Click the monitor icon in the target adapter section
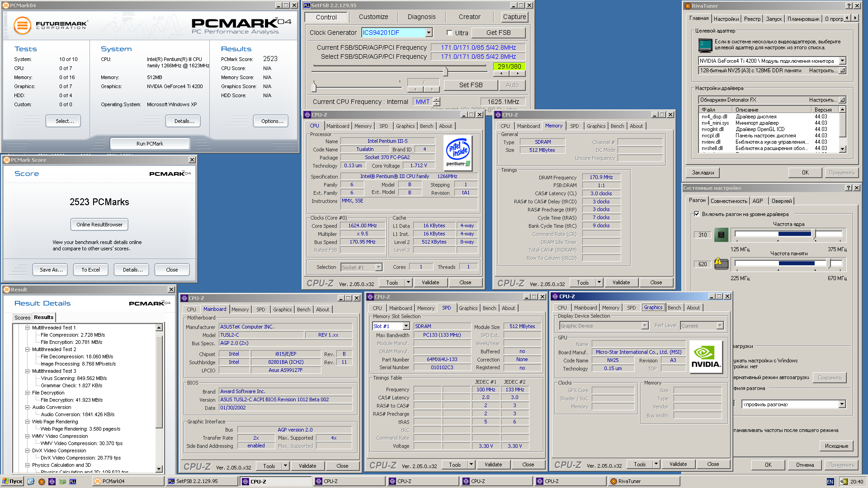The image size is (868, 488). tap(705, 45)
